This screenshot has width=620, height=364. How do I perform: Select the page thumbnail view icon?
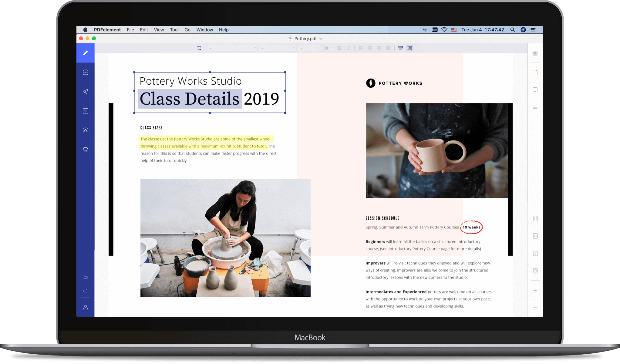click(535, 53)
